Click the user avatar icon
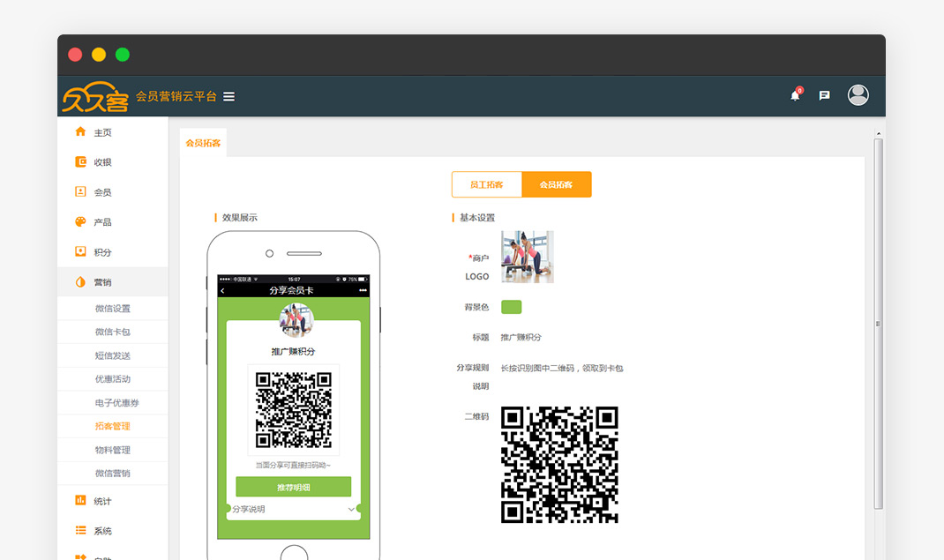 coord(858,95)
